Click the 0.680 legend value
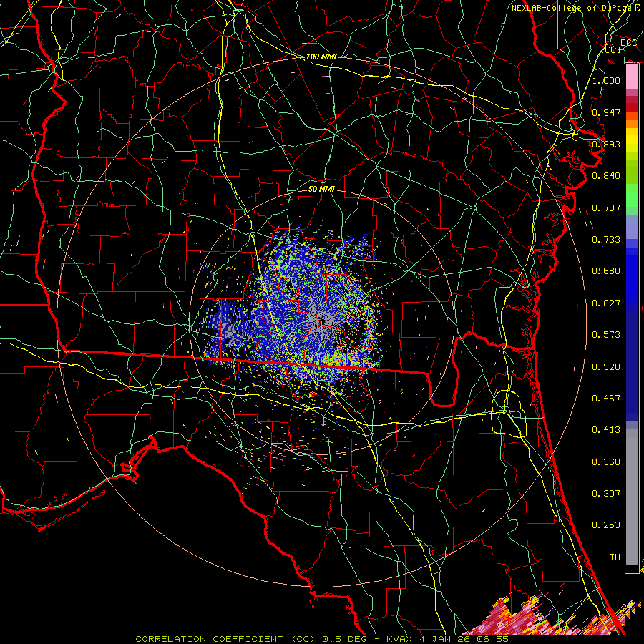This screenshot has height=644, width=644. point(606,271)
